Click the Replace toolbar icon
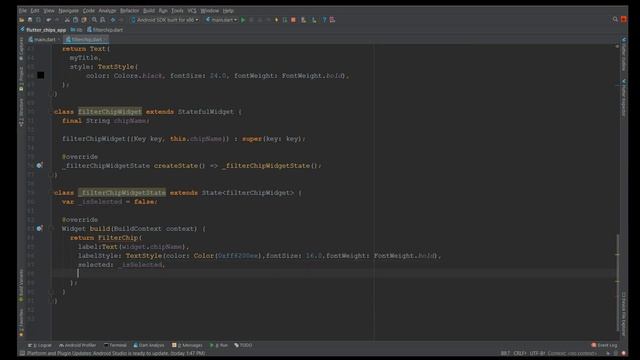Image resolution: width=640 pixels, height=360 pixels. [x=102, y=20]
